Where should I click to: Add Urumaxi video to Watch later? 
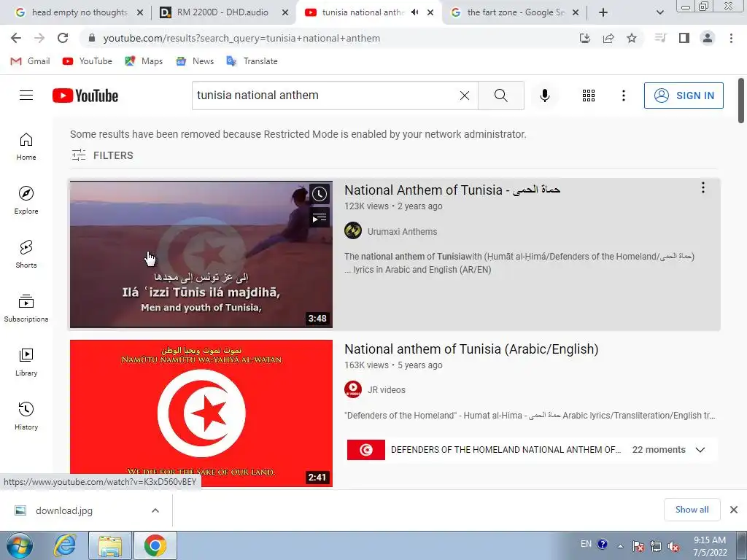(320, 194)
